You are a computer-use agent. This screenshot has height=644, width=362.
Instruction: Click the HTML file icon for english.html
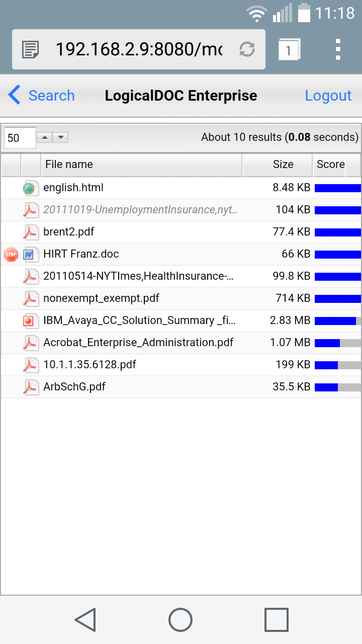click(31, 188)
